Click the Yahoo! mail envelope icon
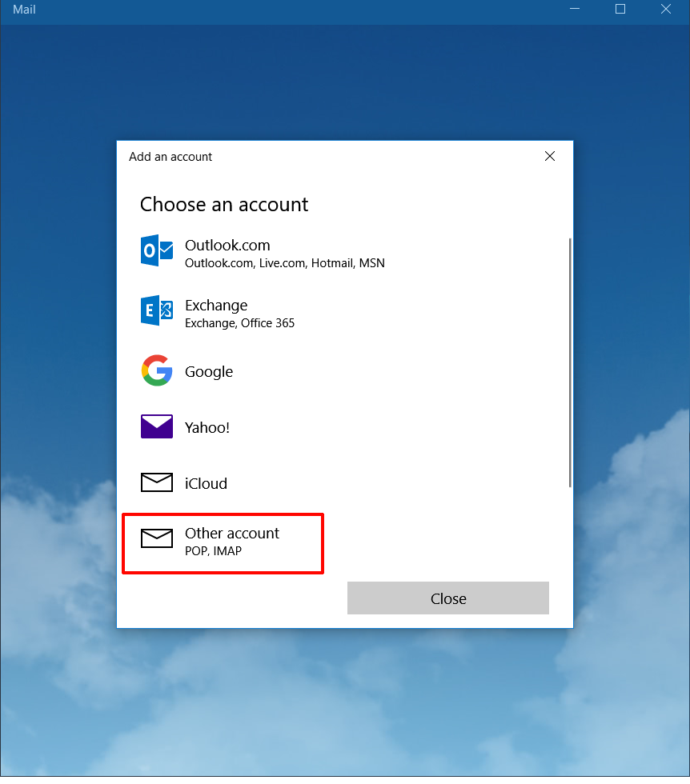 click(156, 426)
